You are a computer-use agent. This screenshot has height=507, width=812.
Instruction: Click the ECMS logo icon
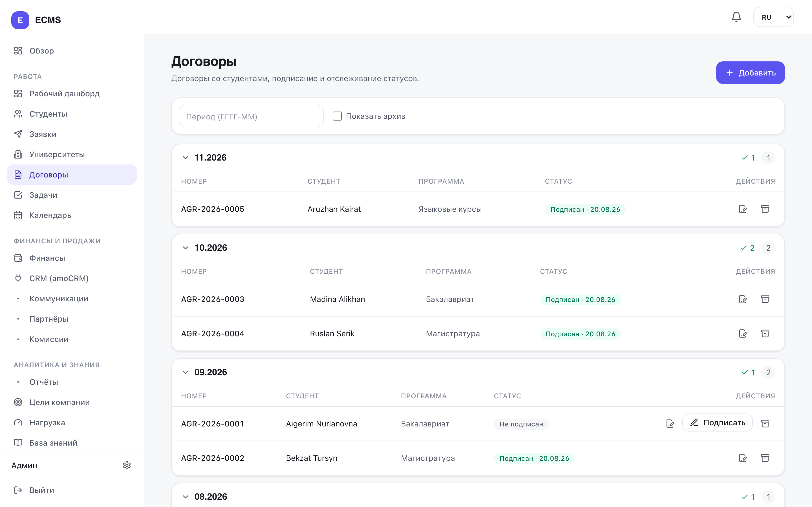tap(20, 20)
